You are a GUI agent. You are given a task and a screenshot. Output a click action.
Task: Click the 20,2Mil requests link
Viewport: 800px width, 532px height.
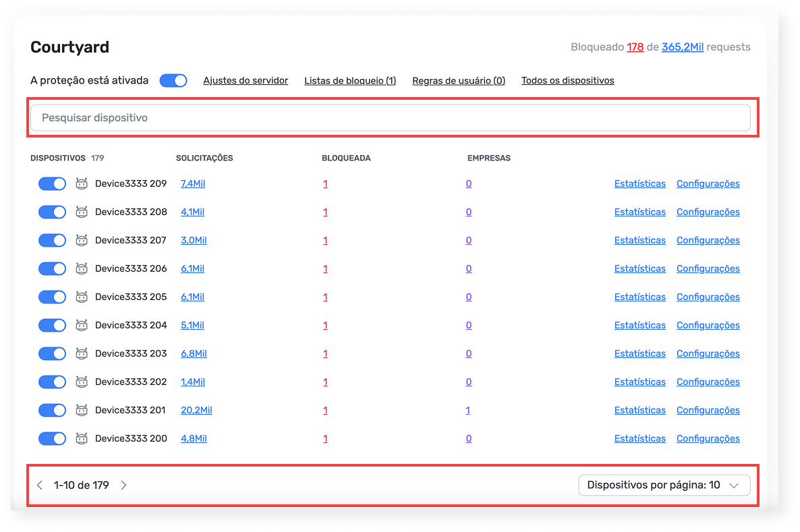(196, 410)
